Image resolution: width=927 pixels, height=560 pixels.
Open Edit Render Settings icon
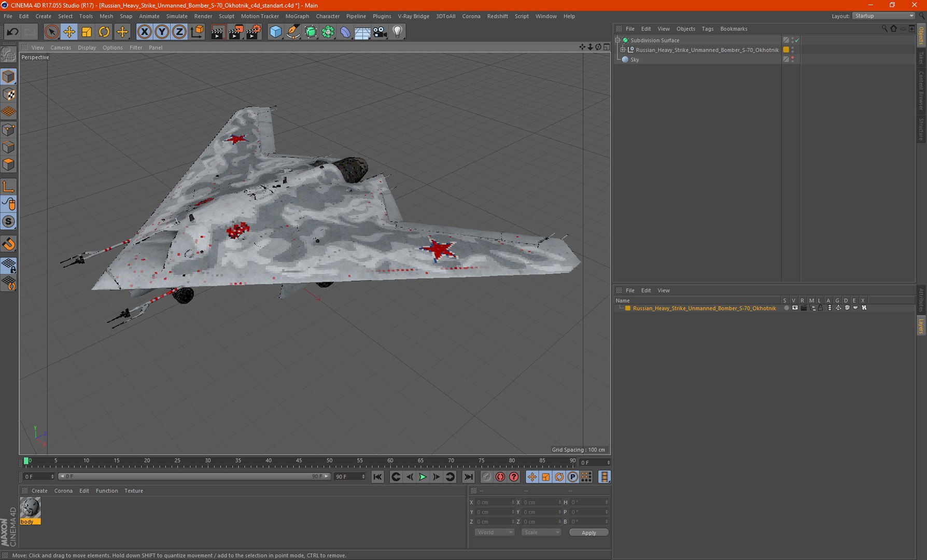pyautogui.click(x=253, y=32)
